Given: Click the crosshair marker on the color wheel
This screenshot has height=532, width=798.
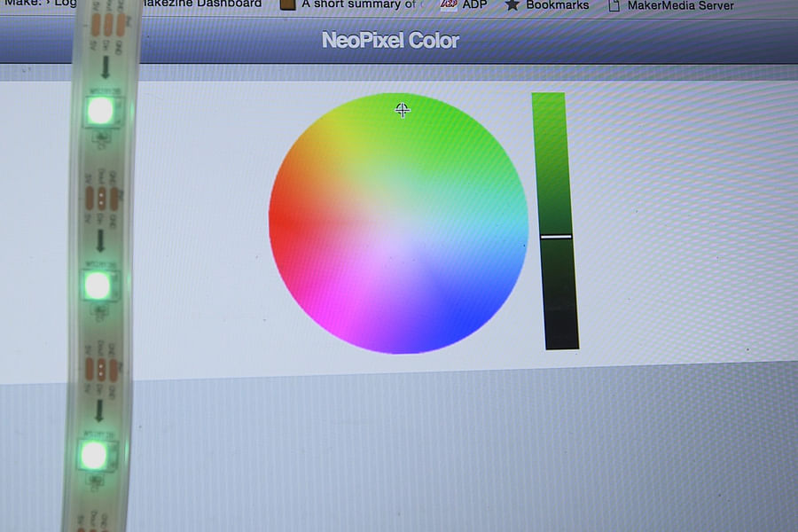Looking at the screenshot, I should click(402, 109).
